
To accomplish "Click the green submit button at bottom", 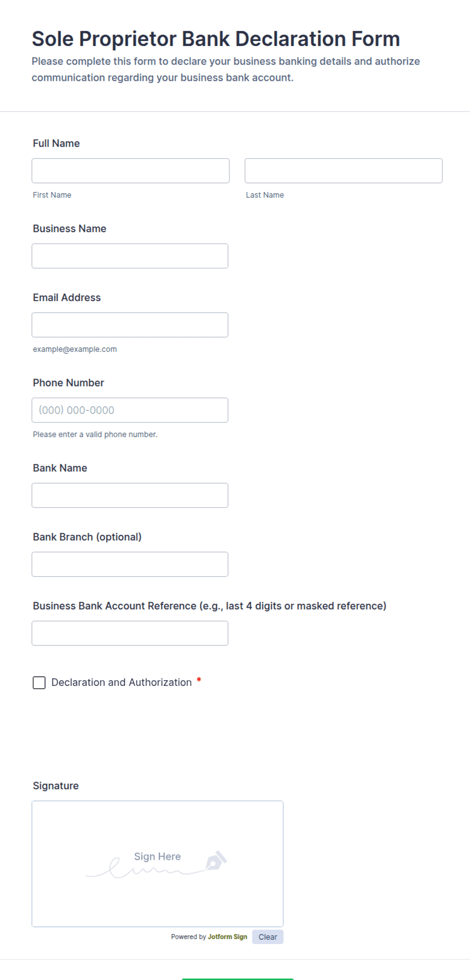I will tap(238, 979).
